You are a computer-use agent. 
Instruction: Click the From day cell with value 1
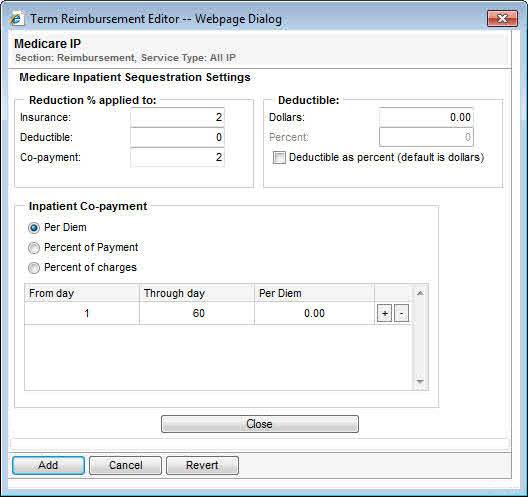pos(82,313)
